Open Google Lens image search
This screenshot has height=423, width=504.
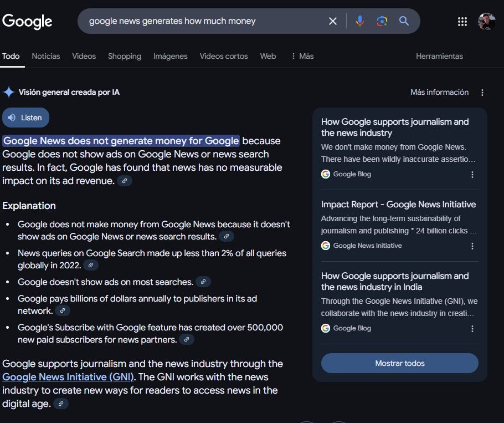(x=382, y=21)
